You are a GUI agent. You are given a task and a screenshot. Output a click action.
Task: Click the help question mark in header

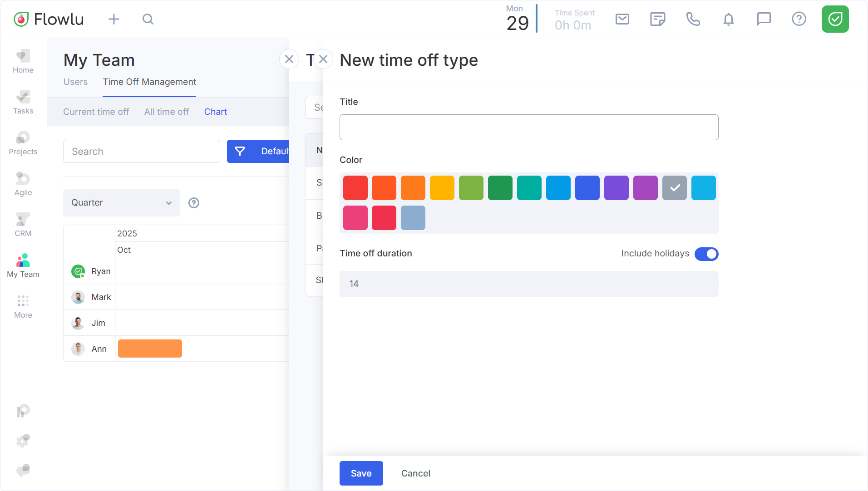coord(799,19)
